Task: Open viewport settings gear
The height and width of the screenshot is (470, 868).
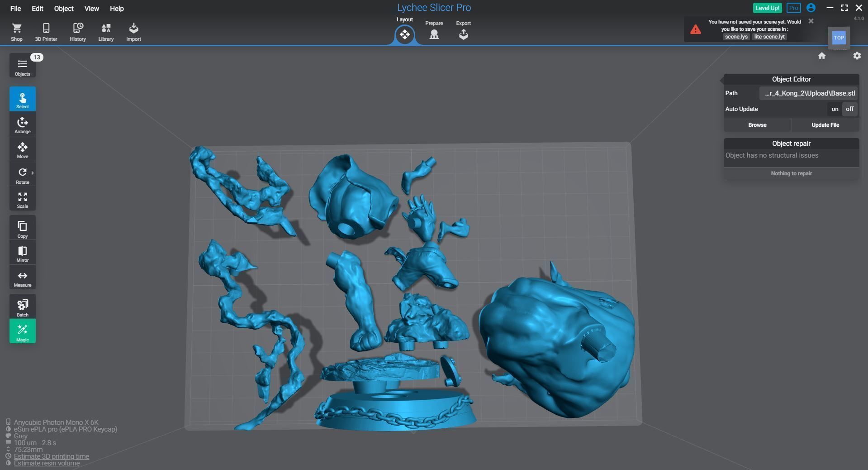Action: coord(857,56)
